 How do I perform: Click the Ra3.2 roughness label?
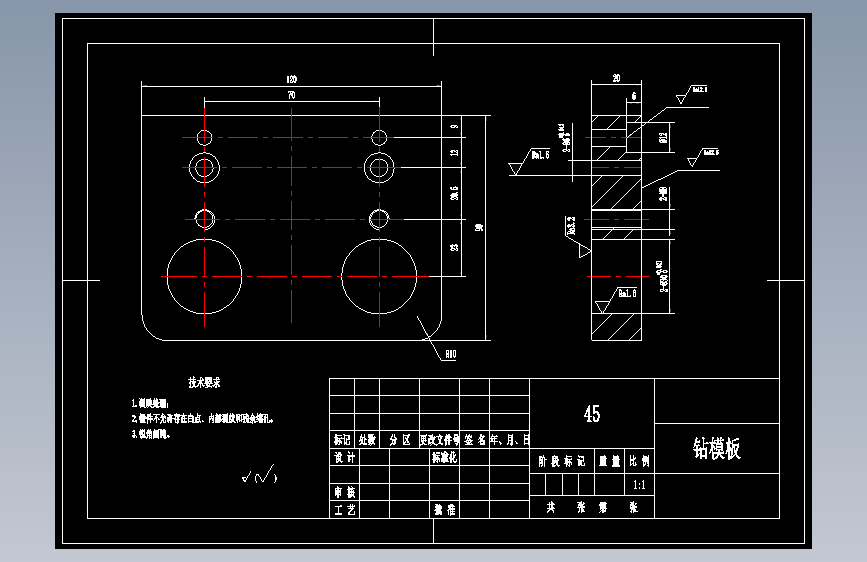point(571,226)
